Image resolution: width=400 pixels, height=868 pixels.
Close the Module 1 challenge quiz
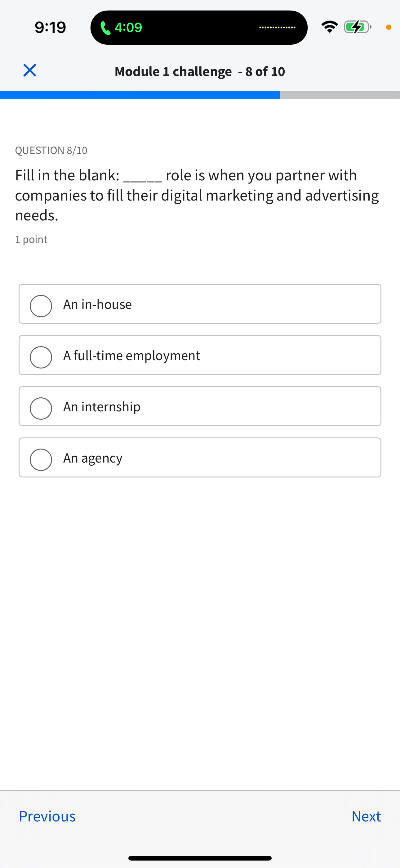click(x=29, y=70)
